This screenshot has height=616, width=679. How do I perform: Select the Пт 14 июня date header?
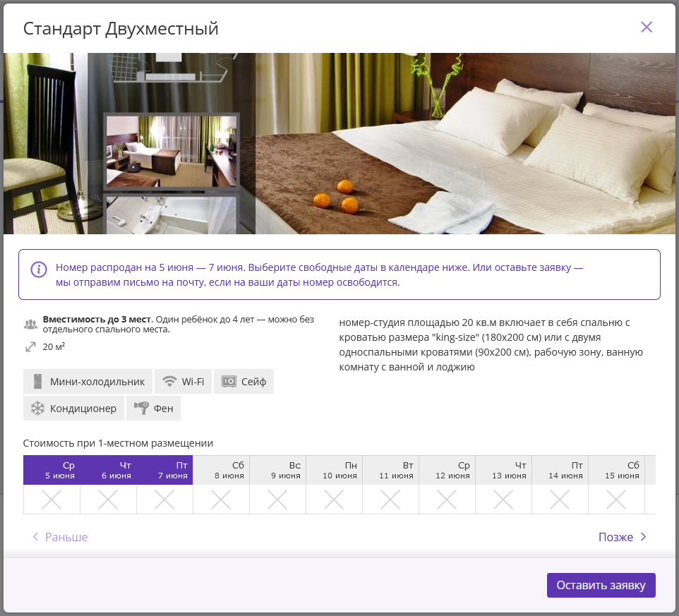pos(560,470)
